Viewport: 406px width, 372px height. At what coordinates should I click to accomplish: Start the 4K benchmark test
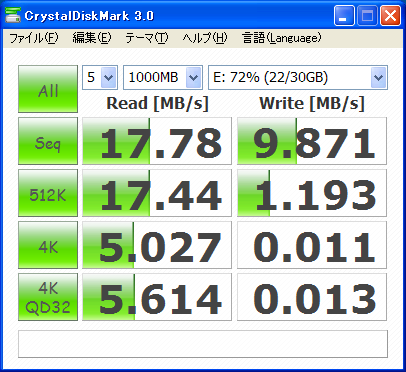[x=48, y=245]
